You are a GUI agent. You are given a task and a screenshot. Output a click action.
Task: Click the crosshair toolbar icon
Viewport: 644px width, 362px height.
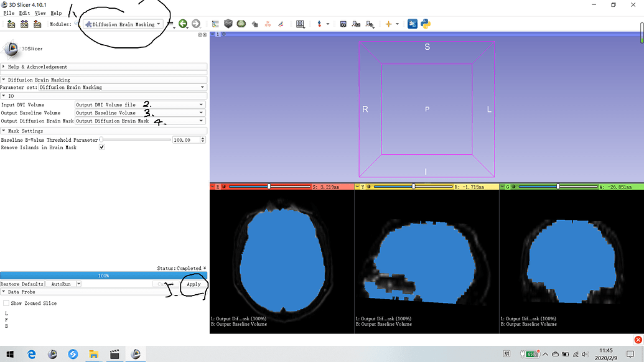pos(389,24)
